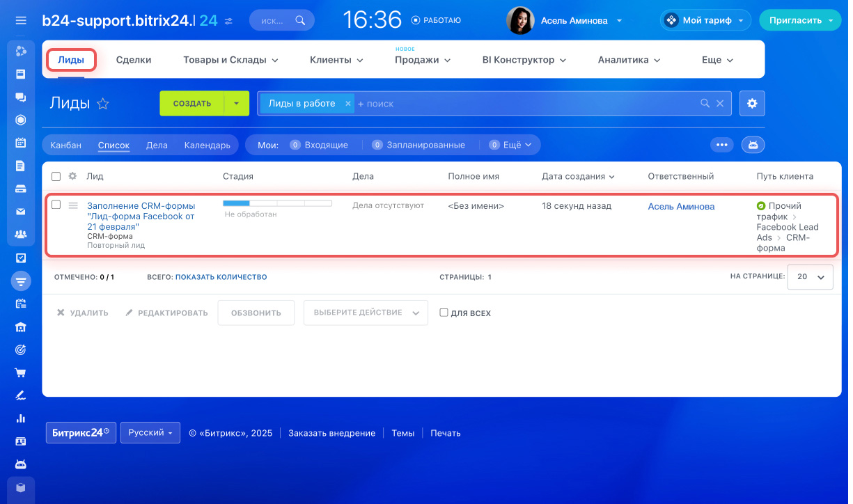Open the three-dots menu above the list
Image resolution: width=853 pixels, height=504 pixels.
pyautogui.click(x=721, y=145)
